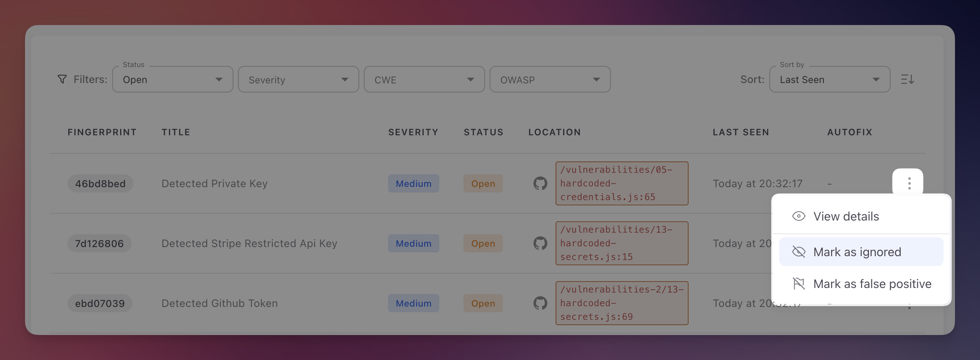This screenshot has width=980, height=360.
Task: Choose Mark as false positive
Action: pos(872,283)
